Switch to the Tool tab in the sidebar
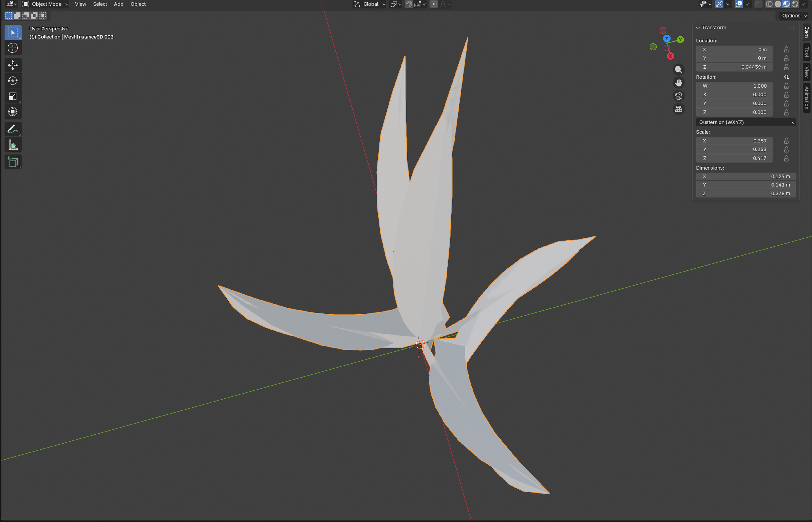Screen dimensions: 812x522 point(806,52)
